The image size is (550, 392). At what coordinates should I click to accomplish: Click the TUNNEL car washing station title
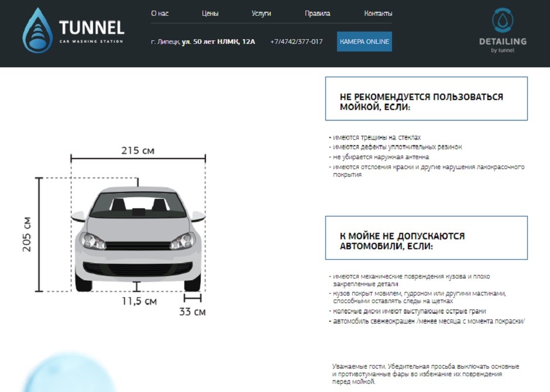[x=91, y=28]
